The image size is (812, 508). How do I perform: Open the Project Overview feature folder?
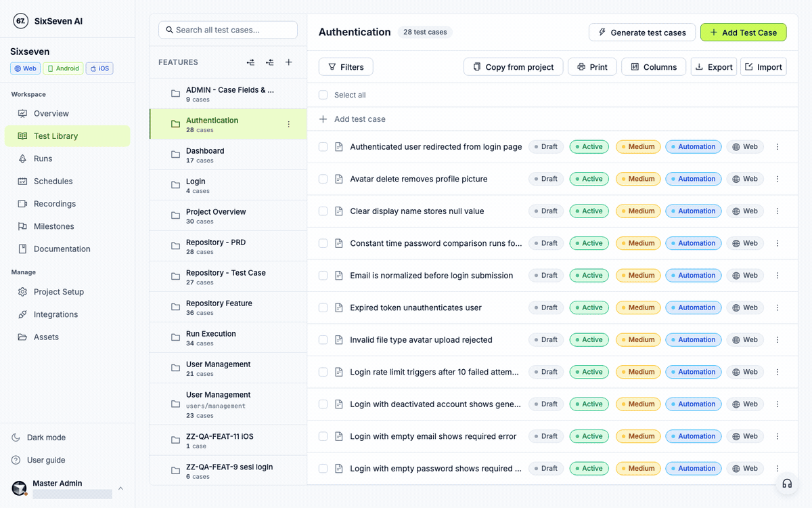(x=228, y=215)
